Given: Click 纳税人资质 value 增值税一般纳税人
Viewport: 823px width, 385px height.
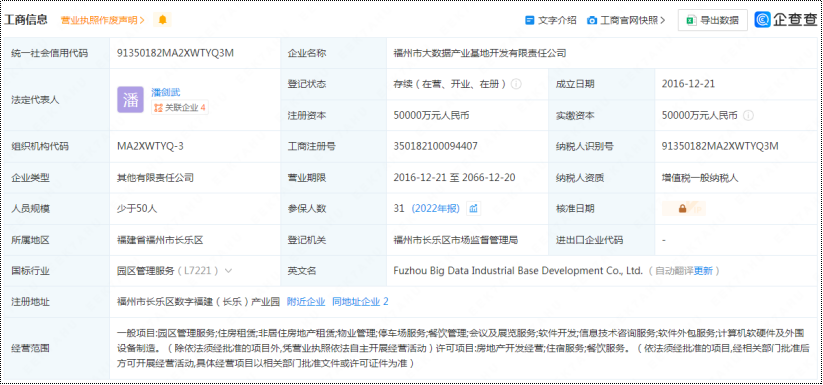Looking at the screenshot, I should (x=700, y=178).
